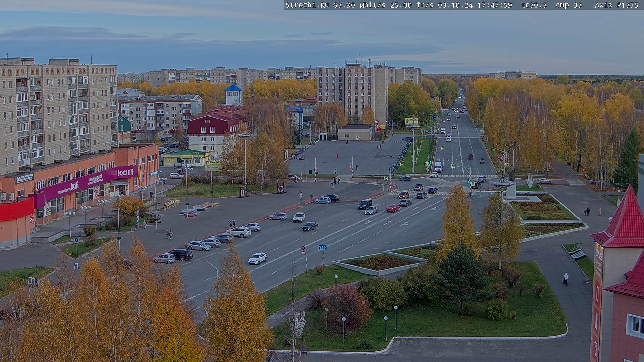Click the tc30.3 overlay value

click(534, 5)
